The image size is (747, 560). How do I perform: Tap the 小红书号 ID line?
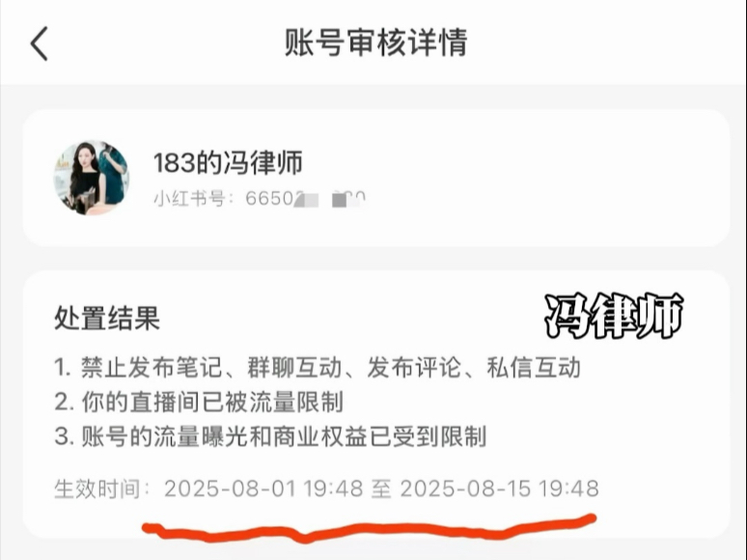[260, 198]
